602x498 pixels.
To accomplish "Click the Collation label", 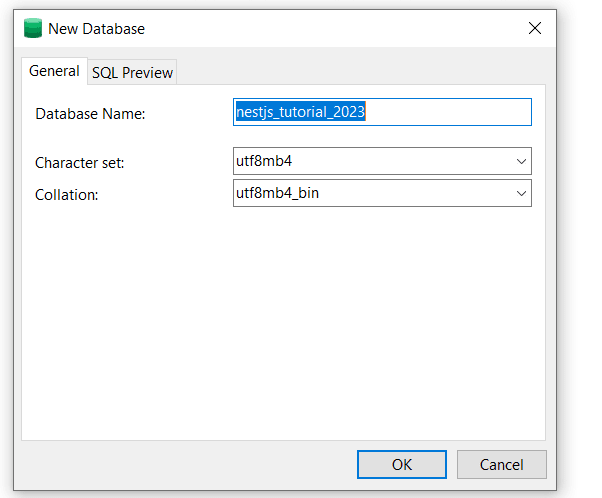I will pos(66,194).
